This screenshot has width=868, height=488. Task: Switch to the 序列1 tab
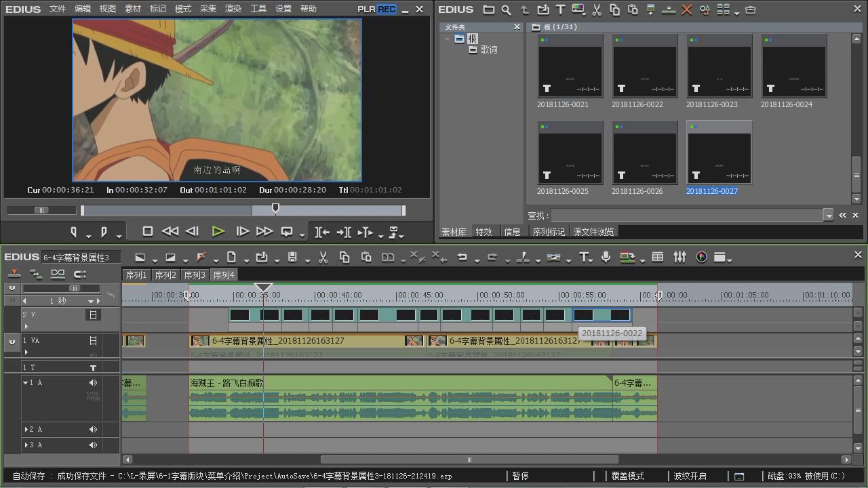136,275
